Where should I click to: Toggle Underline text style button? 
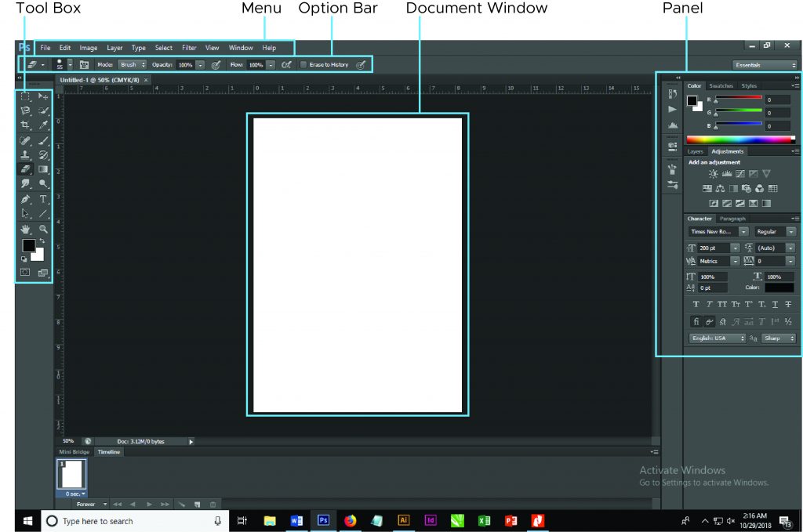(775, 304)
